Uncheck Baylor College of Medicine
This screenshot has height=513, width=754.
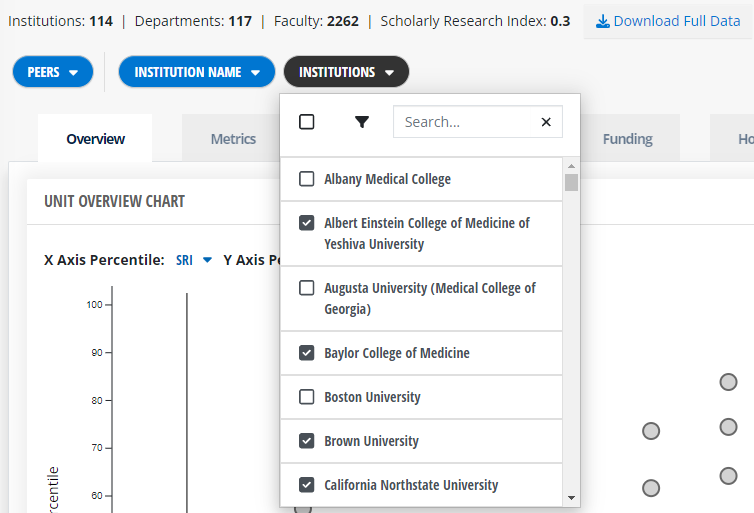(307, 353)
